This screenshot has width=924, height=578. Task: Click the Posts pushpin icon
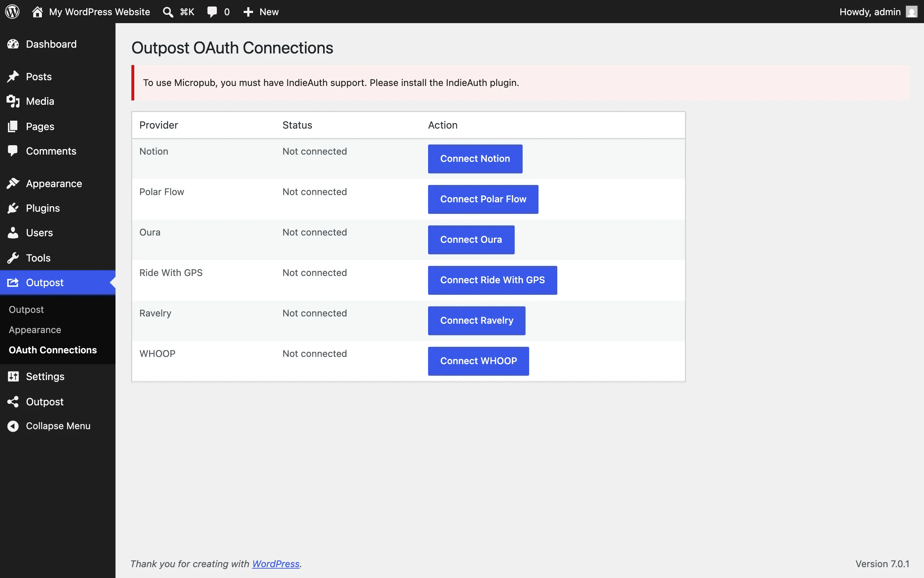point(13,77)
